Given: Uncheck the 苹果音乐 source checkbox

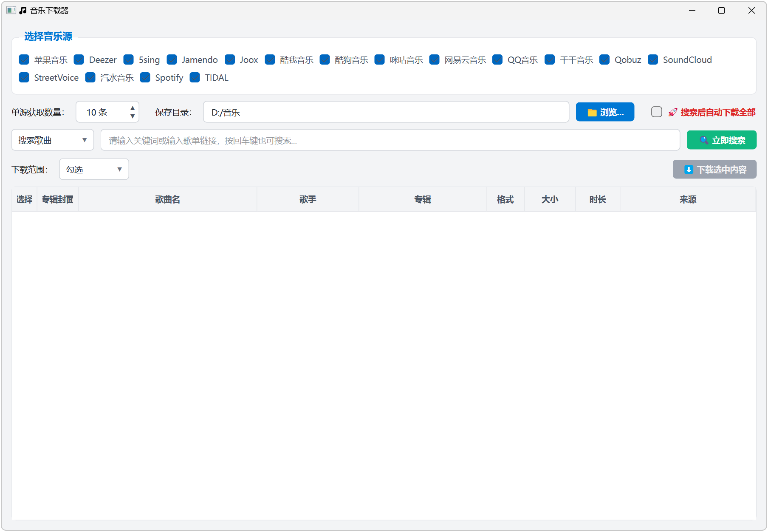Looking at the screenshot, I should 24,60.
